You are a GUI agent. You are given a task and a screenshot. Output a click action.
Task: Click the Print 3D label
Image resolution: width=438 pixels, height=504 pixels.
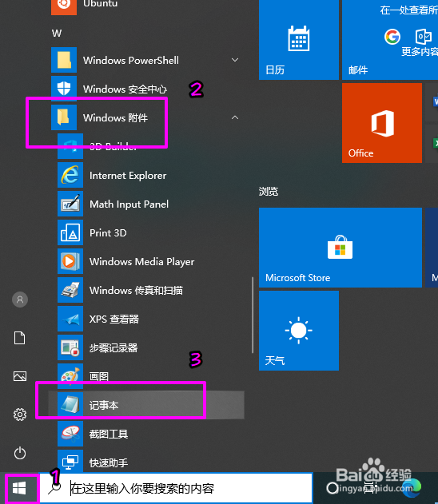pos(108,233)
